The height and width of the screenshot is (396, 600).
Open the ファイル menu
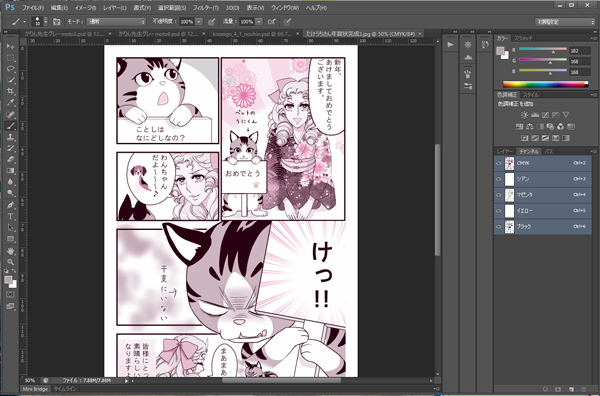[x=33, y=8]
